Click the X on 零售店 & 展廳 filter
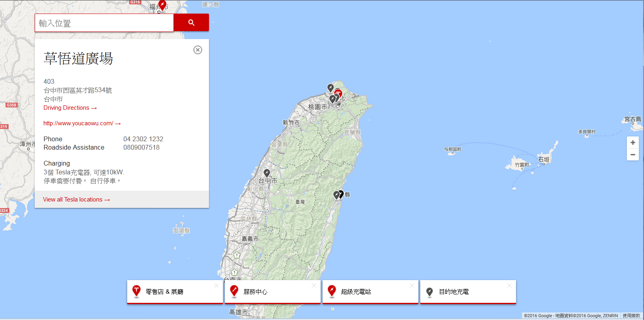This screenshot has width=644, height=320. (x=216, y=285)
